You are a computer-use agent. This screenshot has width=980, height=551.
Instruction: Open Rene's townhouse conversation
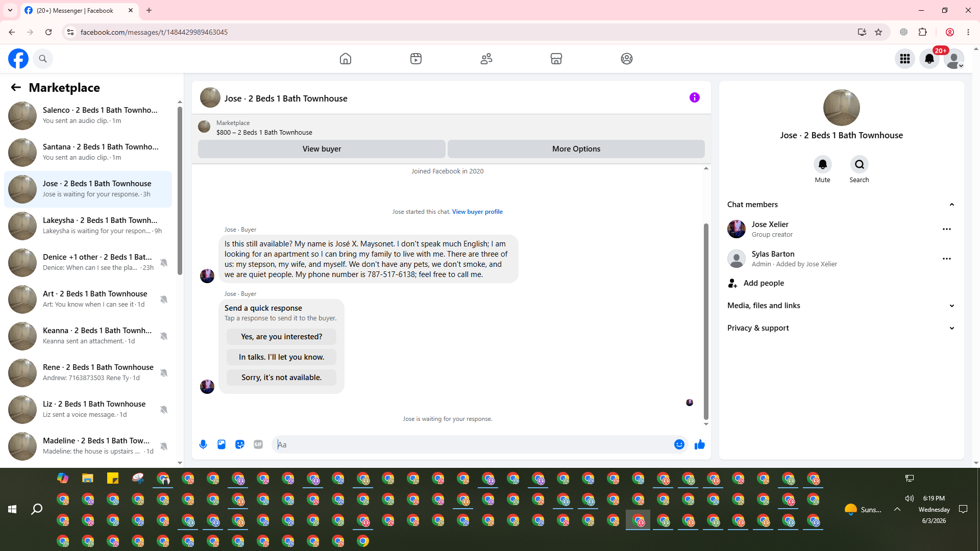(x=88, y=372)
